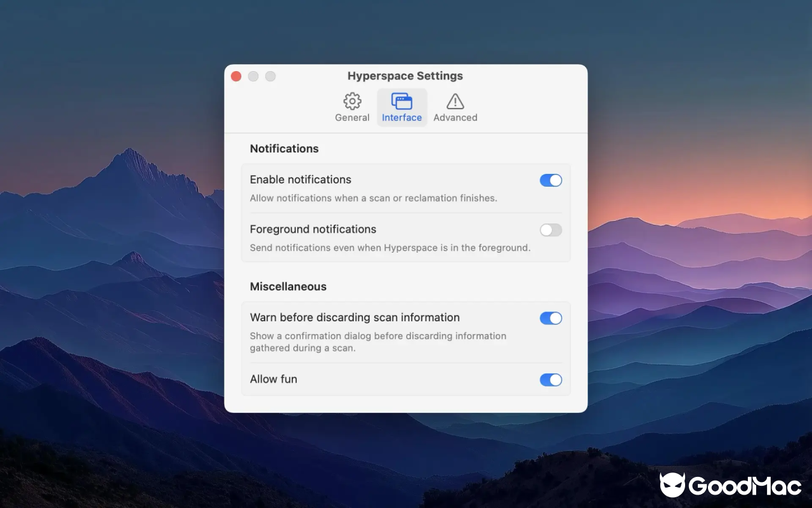812x508 pixels.
Task: Turn on Foreground notifications switch
Action: [x=551, y=230]
